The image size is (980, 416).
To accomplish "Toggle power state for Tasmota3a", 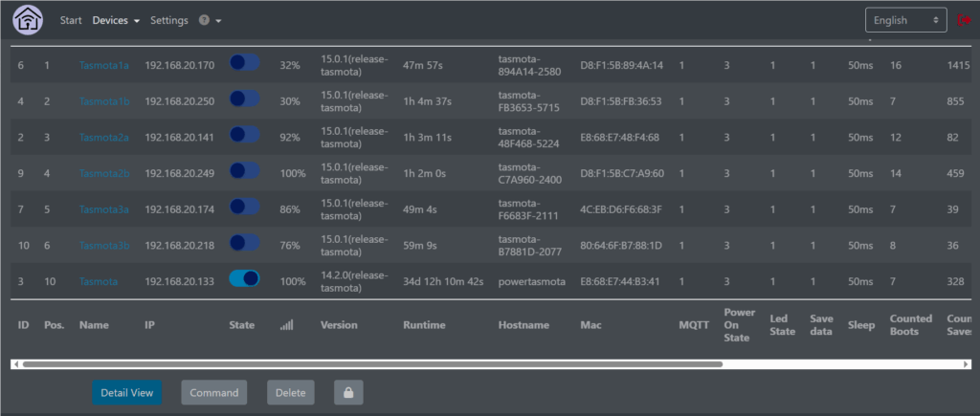I will pos(244,207).
